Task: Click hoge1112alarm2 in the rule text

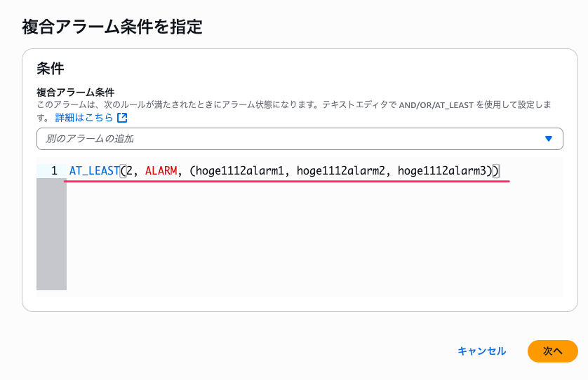Action: [x=340, y=171]
